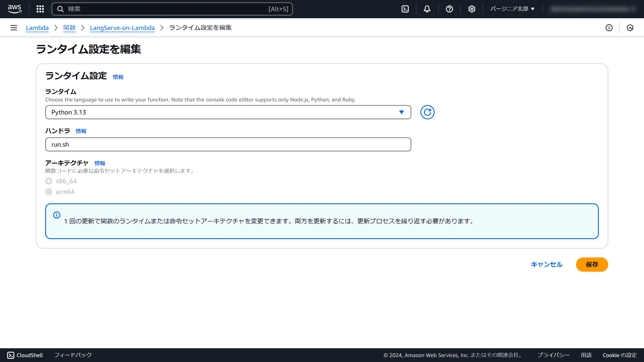Refresh the runtime list
The height and width of the screenshot is (362, 644).
coord(427,112)
